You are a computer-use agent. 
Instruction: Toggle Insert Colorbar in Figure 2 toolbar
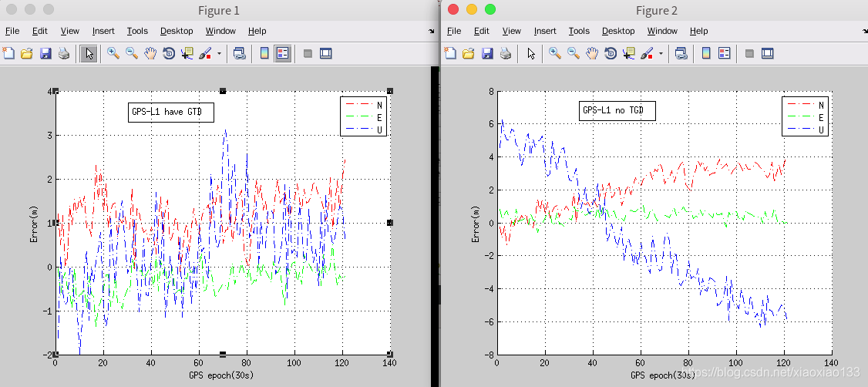(x=706, y=53)
